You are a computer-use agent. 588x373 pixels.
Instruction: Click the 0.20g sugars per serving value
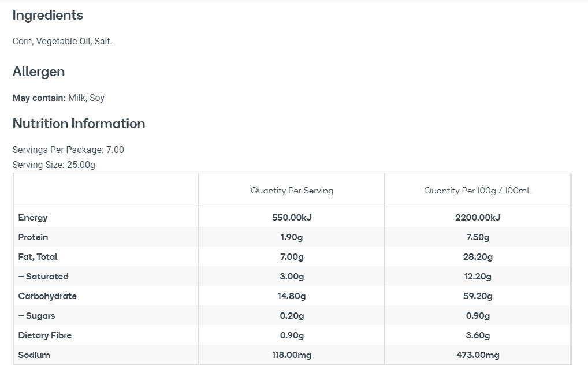pos(292,316)
